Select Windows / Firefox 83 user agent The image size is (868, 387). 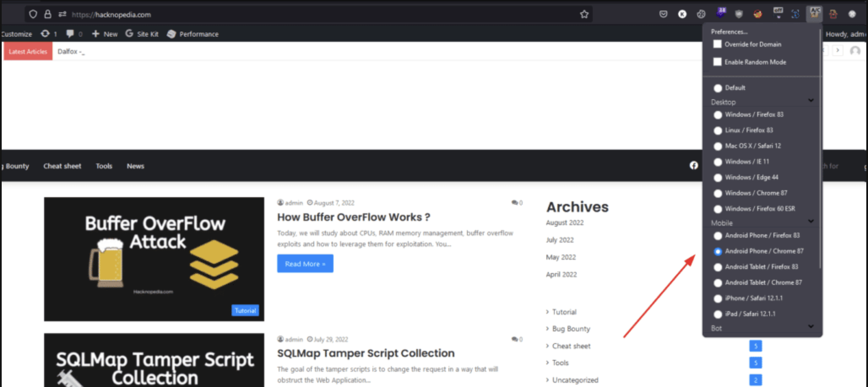coord(718,115)
